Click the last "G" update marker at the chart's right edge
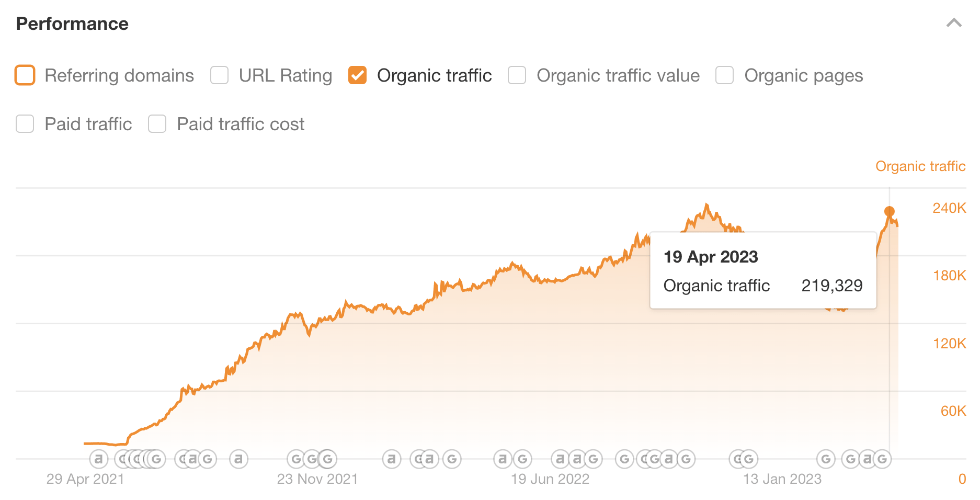The image size is (980, 500). pos(882,459)
